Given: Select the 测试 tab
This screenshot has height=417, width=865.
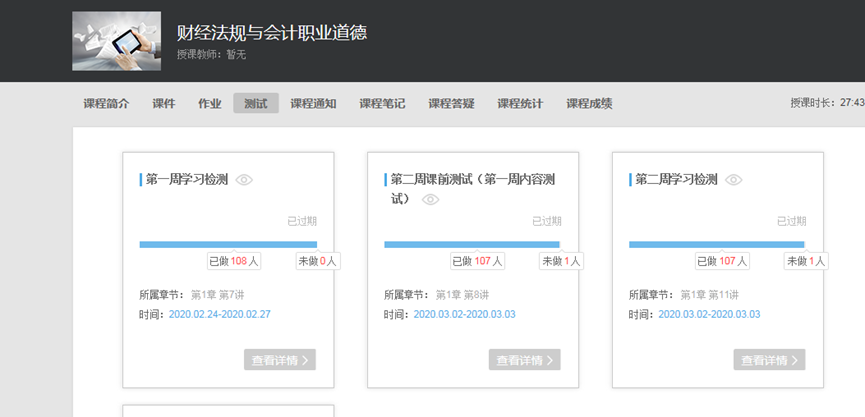Looking at the screenshot, I should point(256,103).
